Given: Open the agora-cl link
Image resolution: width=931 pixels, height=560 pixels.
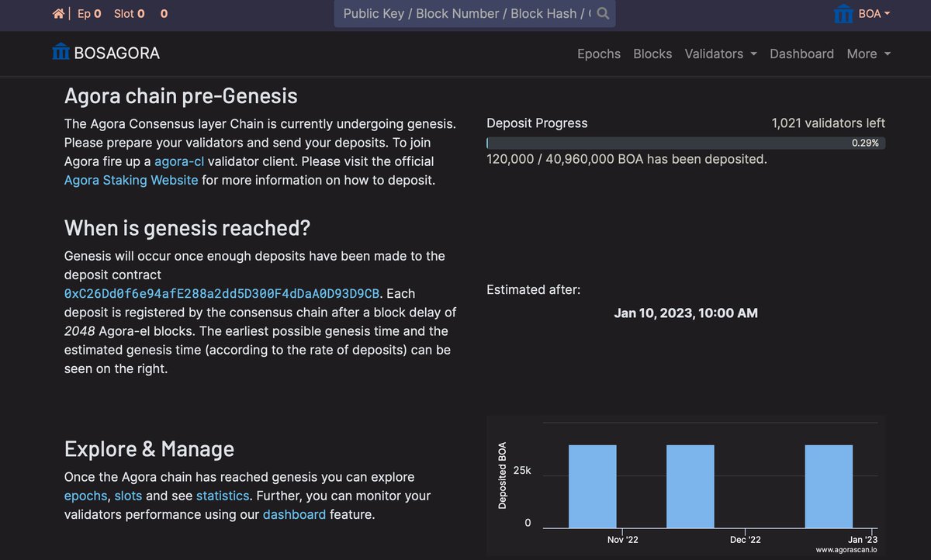Looking at the screenshot, I should click(x=179, y=161).
